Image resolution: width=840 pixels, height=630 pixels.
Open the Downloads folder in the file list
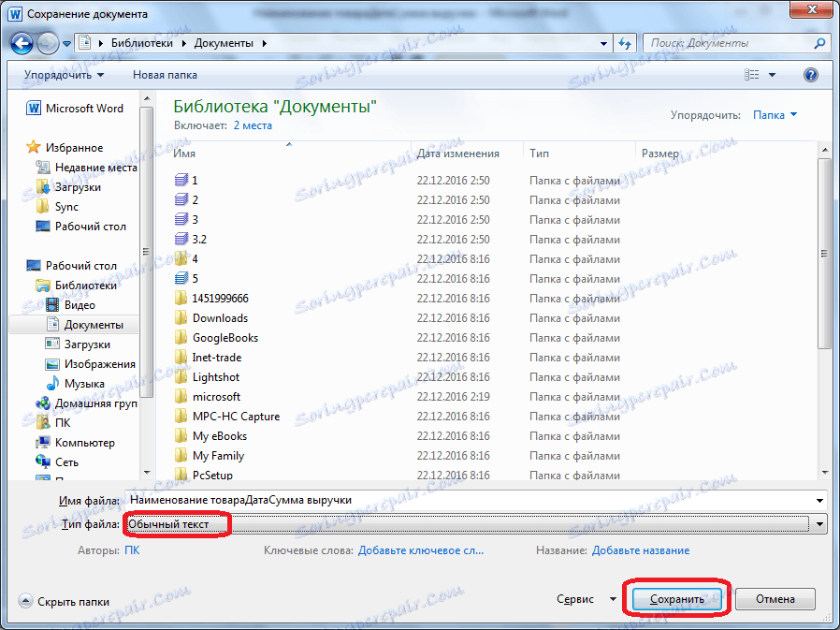click(x=220, y=318)
